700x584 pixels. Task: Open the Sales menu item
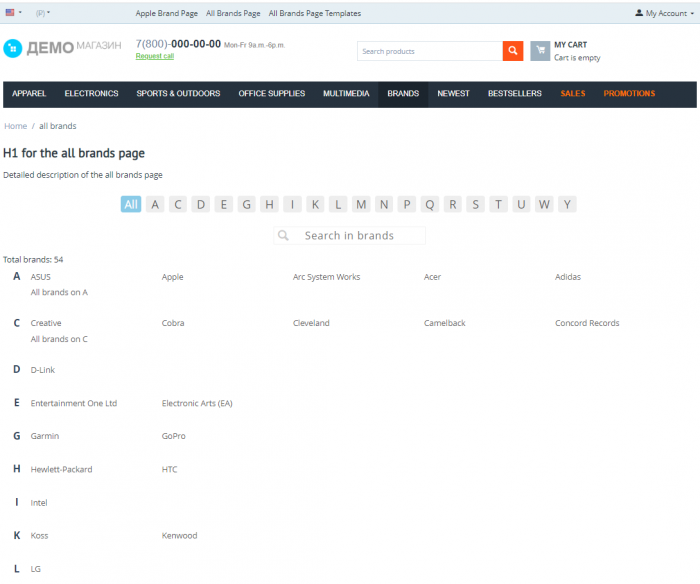(573, 93)
